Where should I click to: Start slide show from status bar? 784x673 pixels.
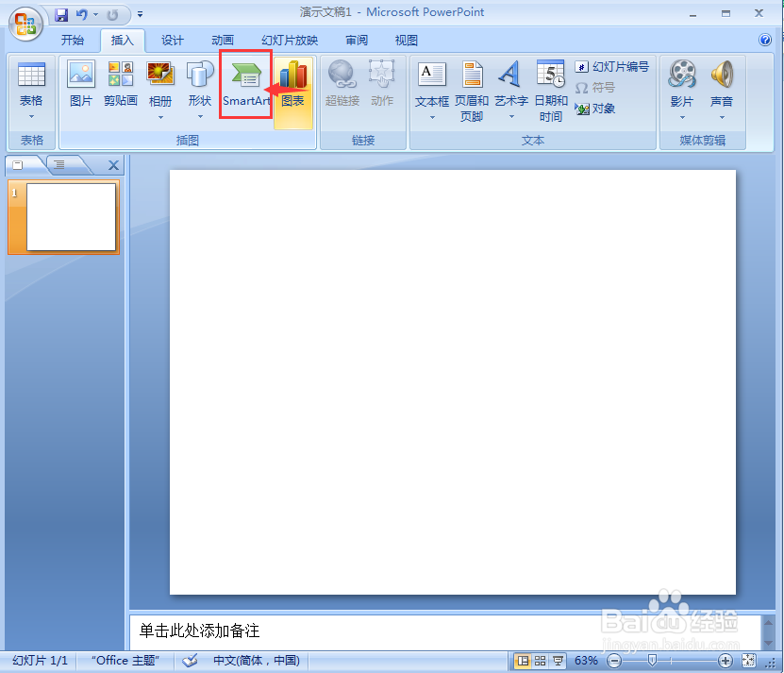click(558, 661)
